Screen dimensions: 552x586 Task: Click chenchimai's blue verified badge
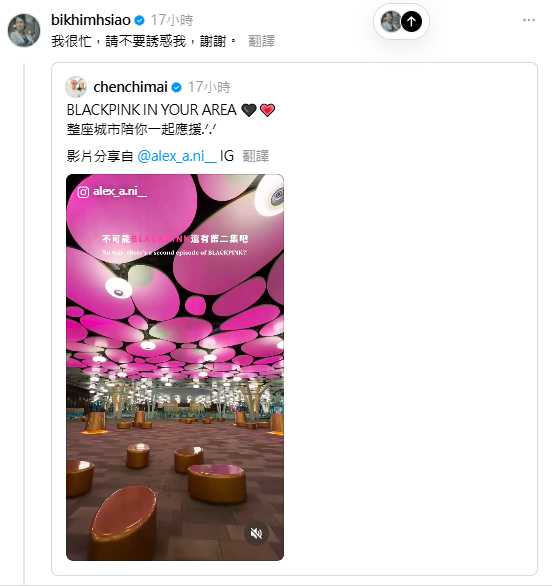tap(176, 87)
